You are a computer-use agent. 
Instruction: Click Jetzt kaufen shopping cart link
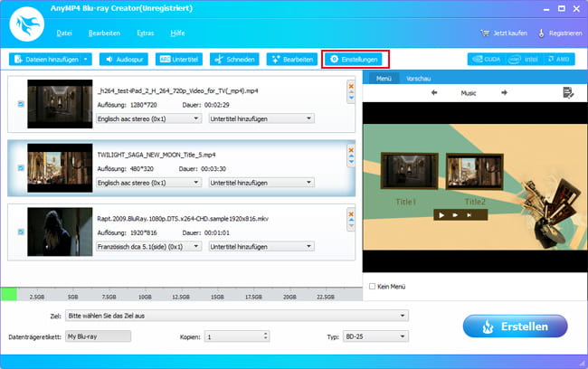point(504,33)
